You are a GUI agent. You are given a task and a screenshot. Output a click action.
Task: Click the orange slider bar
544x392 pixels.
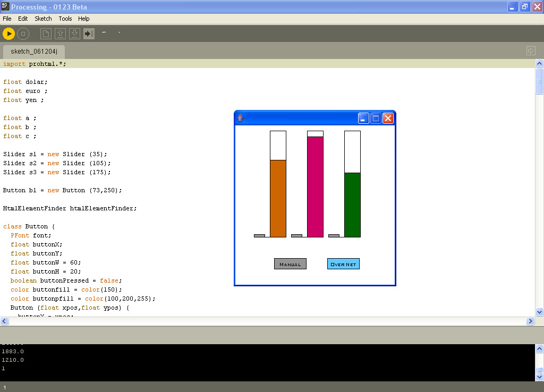pyautogui.click(x=278, y=198)
